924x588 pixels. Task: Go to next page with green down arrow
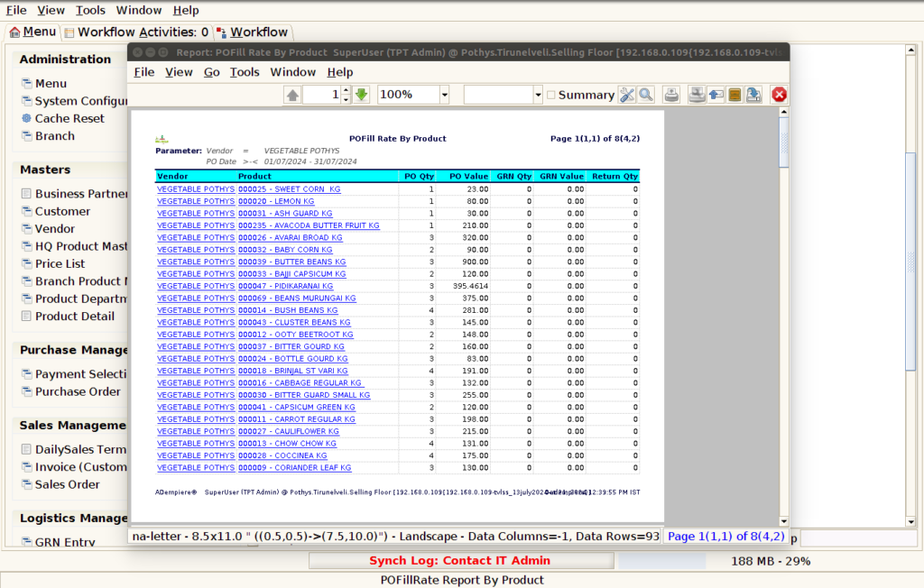(361, 95)
